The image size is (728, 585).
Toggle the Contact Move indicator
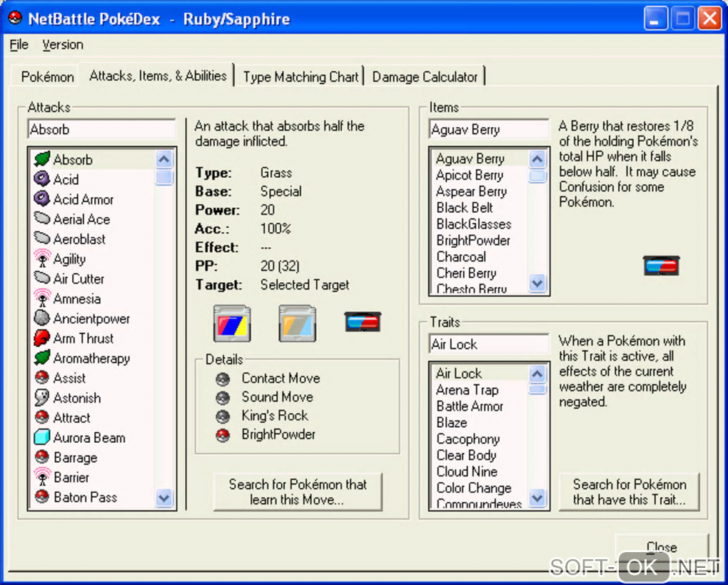[x=223, y=379]
